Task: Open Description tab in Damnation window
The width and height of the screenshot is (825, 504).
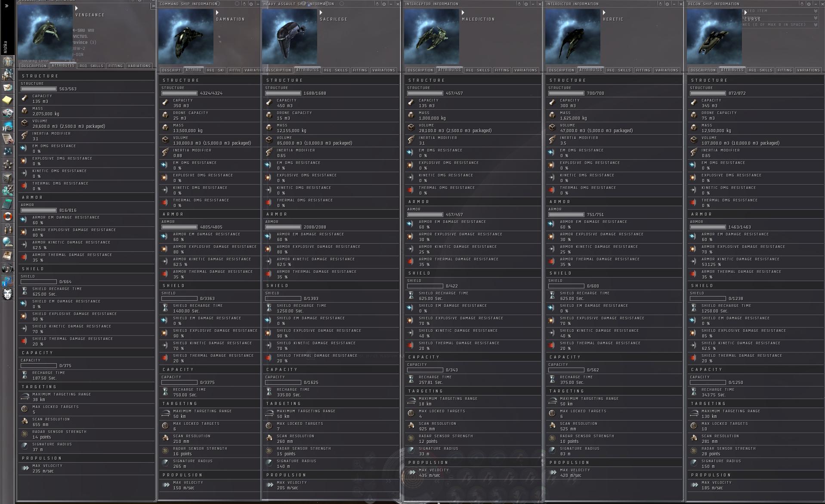Action: point(171,70)
